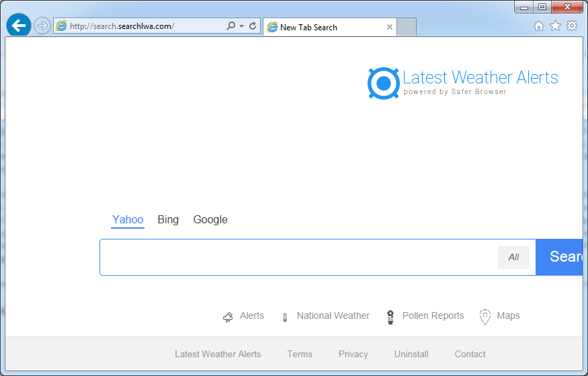Open the Maps link

tap(509, 315)
